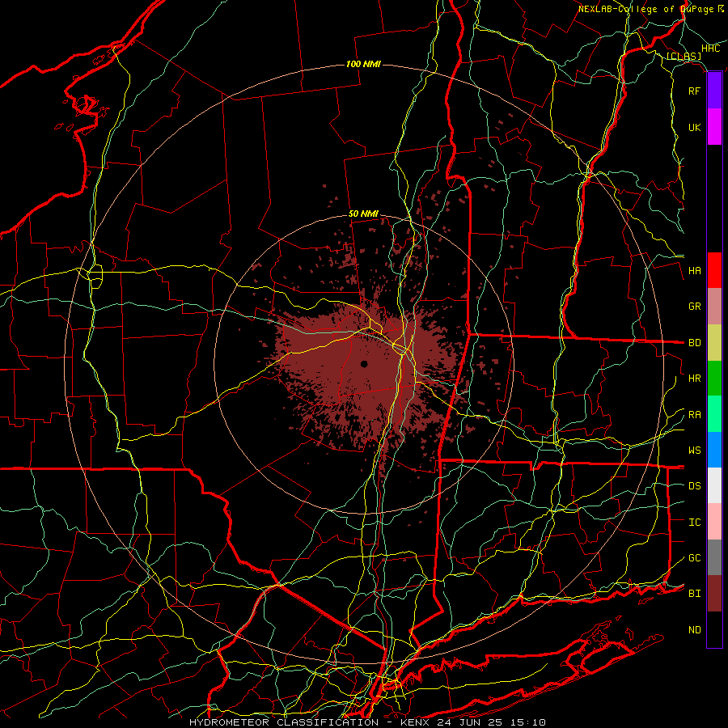Click the HR green legend swatch

[714, 378]
